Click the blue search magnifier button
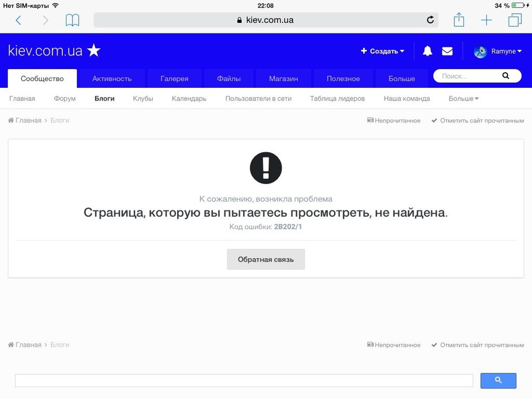Image resolution: width=532 pixels, height=399 pixels. [498, 380]
